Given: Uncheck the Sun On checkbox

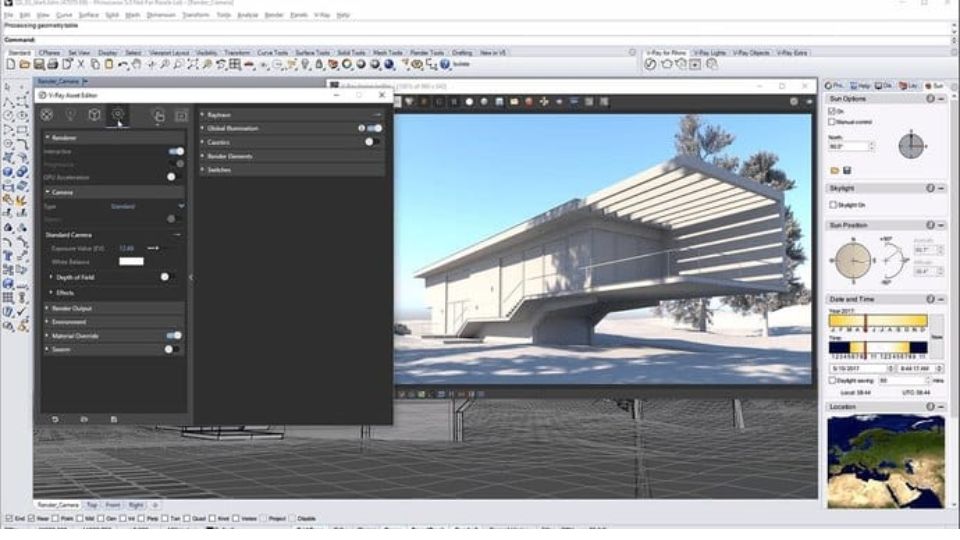Looking at the screenshot, I should (832, 111).
